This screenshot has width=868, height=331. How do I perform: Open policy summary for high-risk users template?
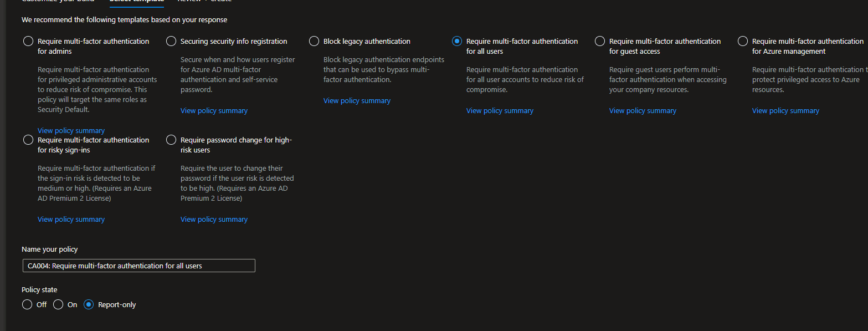coord(214,219)
